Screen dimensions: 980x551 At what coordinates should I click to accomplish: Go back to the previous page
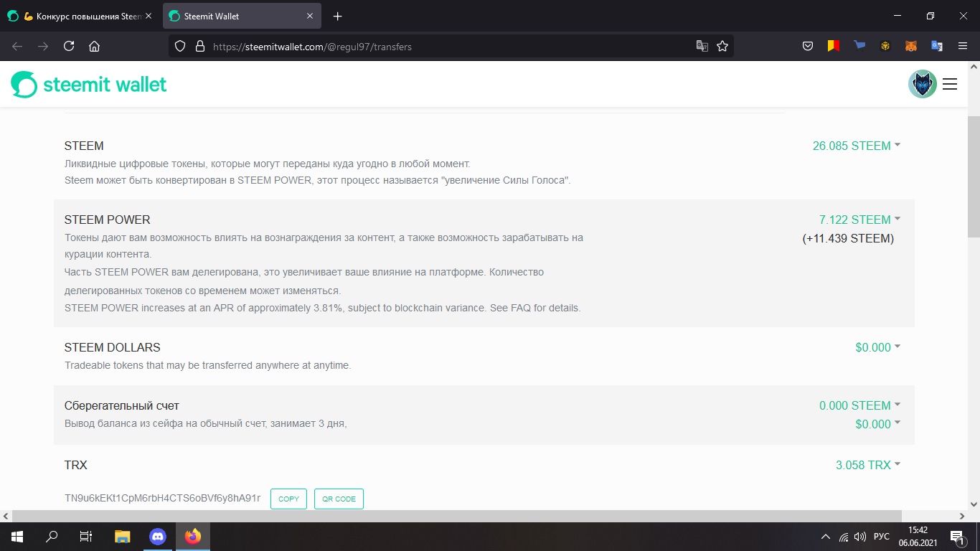[17, 46]
